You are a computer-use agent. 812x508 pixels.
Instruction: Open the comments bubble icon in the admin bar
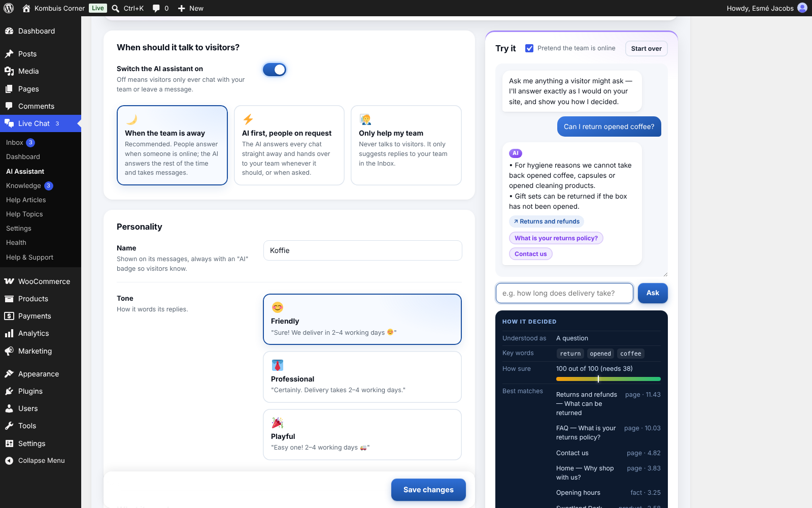coord(156,8)
